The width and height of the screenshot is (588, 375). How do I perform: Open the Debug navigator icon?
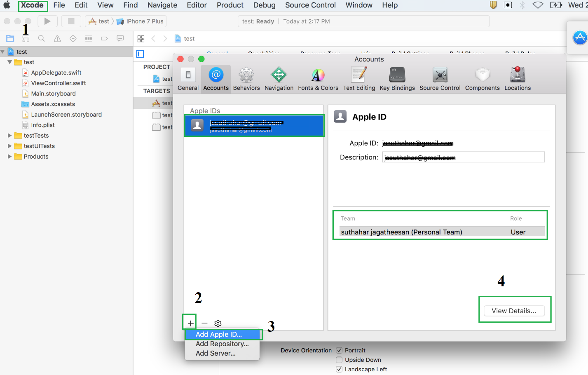[89, 39]
